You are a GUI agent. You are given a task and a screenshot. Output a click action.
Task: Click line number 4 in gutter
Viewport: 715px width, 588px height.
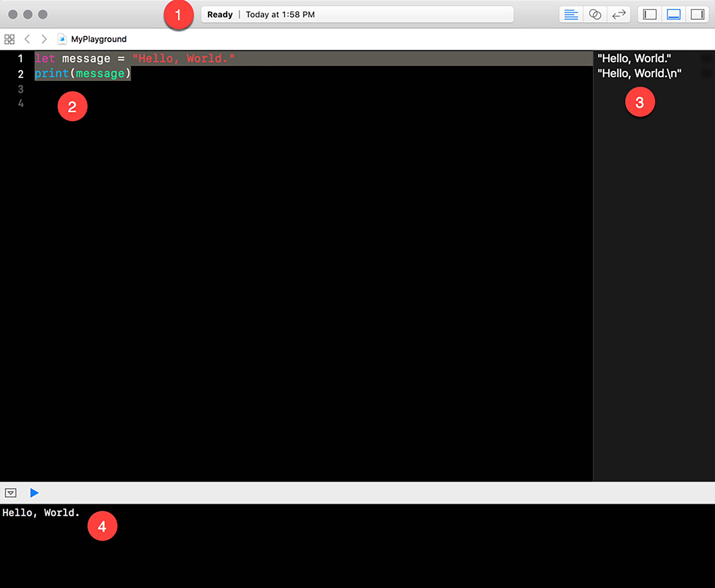tap(21, 103)
